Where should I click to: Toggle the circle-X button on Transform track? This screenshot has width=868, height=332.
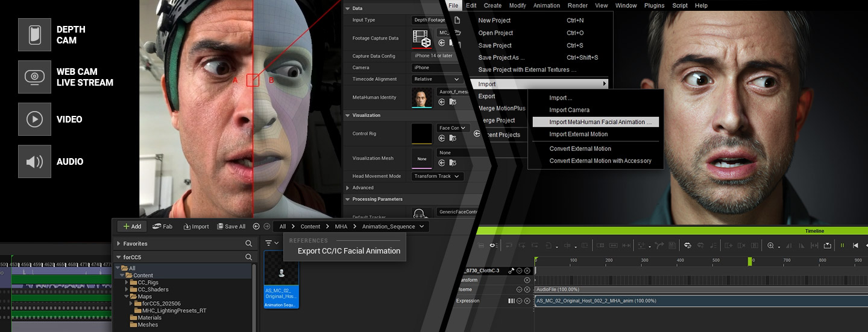(x=527, y=280)
